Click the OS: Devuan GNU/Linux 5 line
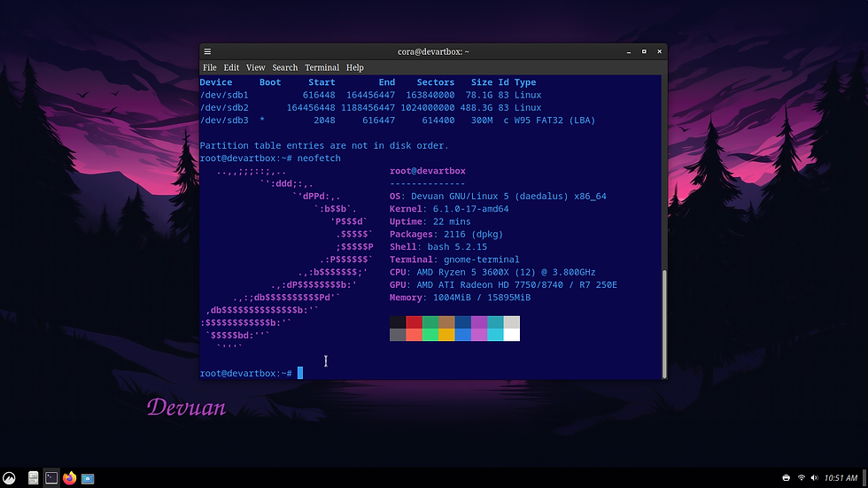Screen dimensions: 868x488 [498, 197]
